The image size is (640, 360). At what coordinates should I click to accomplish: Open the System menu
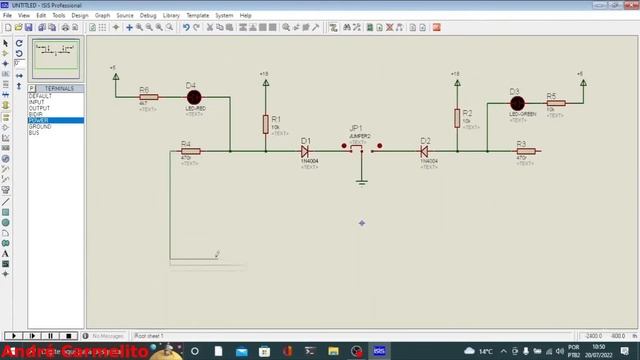point(224,15)
